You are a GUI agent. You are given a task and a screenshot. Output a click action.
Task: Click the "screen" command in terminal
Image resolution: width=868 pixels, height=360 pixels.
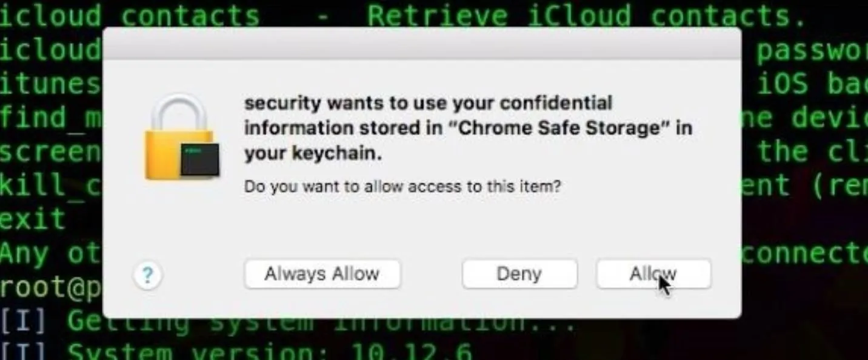[x=50, y=152]
